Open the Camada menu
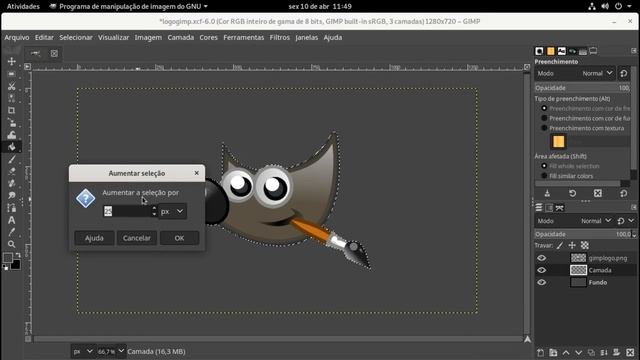Viewport: 640px width, 360px height. tap(181, 38)
